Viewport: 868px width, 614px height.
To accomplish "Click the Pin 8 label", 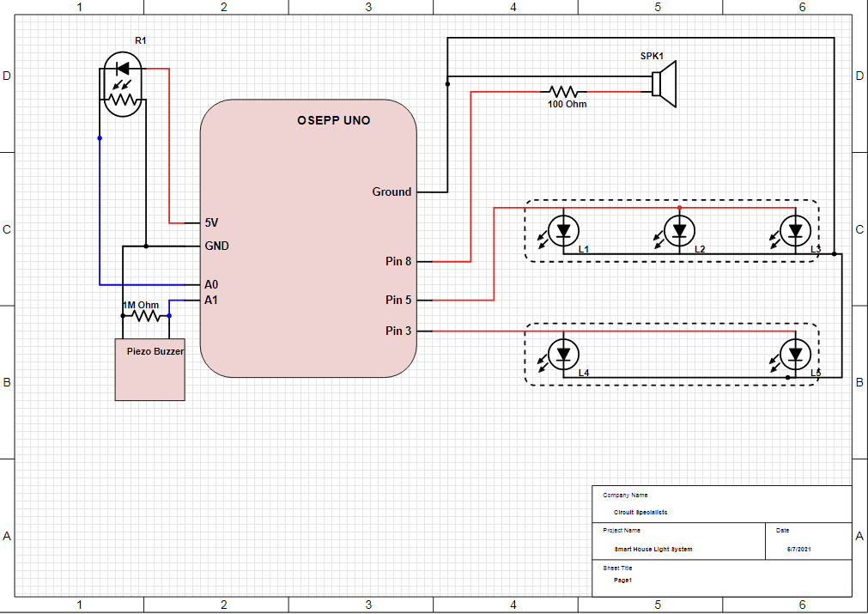I will click(x=398, y=261).
